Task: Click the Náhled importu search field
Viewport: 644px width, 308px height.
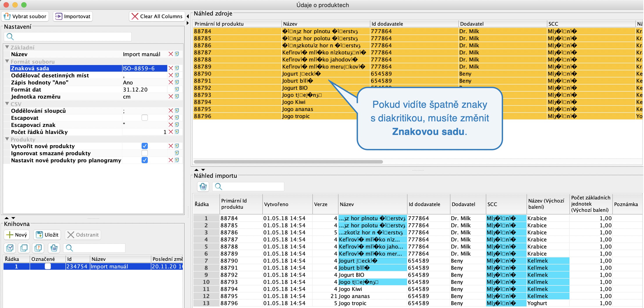Action: pyautogui.click(x=248, y=186)
